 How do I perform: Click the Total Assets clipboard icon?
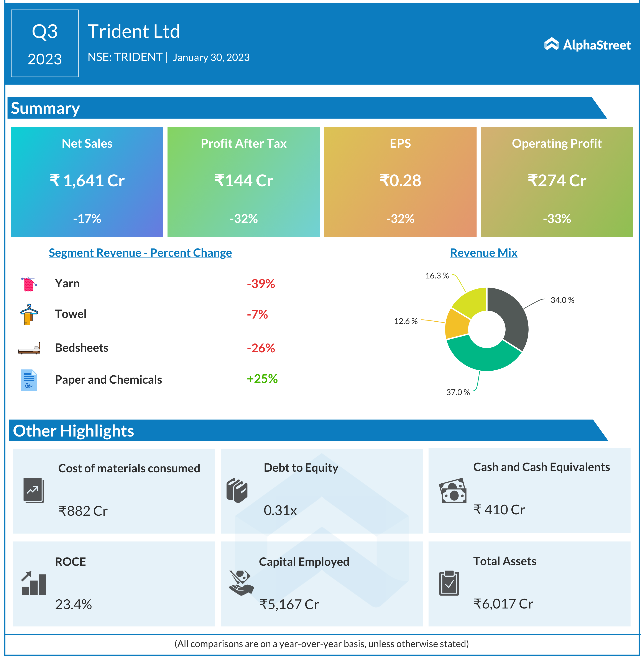click(449, 583)
